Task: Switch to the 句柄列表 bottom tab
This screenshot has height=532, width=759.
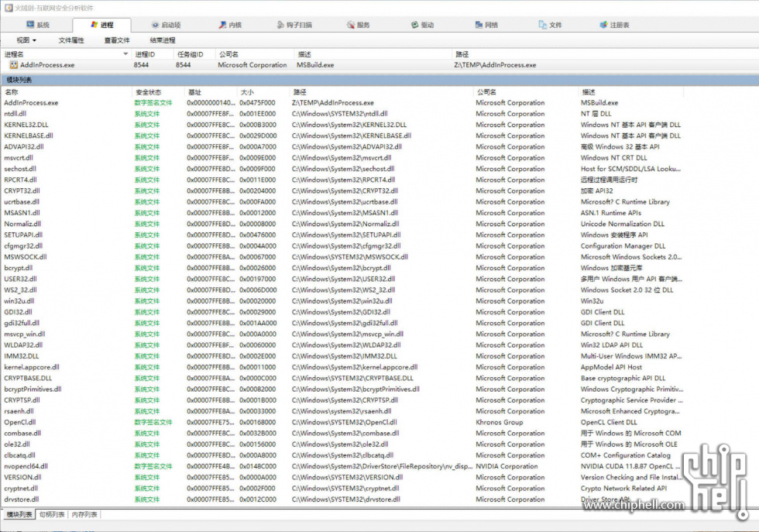Action: (x=52, y=514)
